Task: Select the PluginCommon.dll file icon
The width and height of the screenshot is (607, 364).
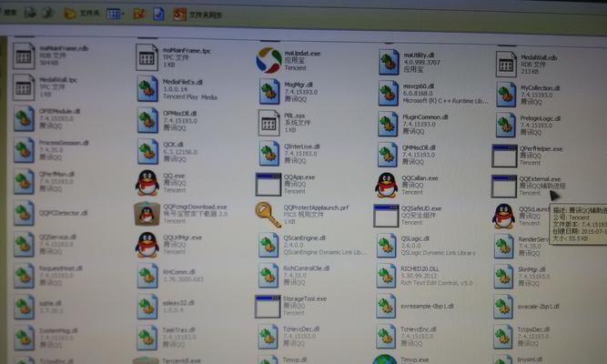Action: coord(388,124)
